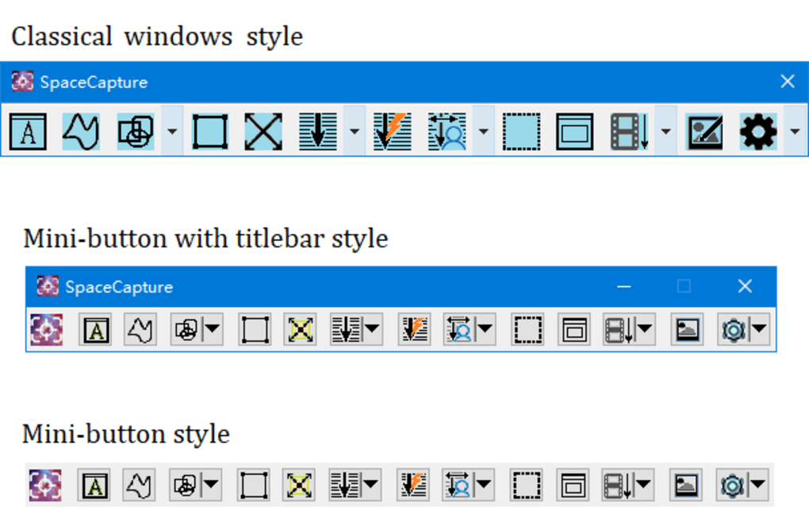Select text capture icon in classical toolbar
The image size is (809, 532).
click(x=28, y=132)
